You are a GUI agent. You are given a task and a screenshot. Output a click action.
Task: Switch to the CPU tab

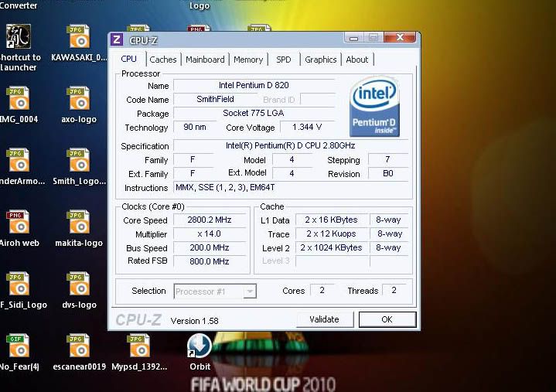click(128, 59)
